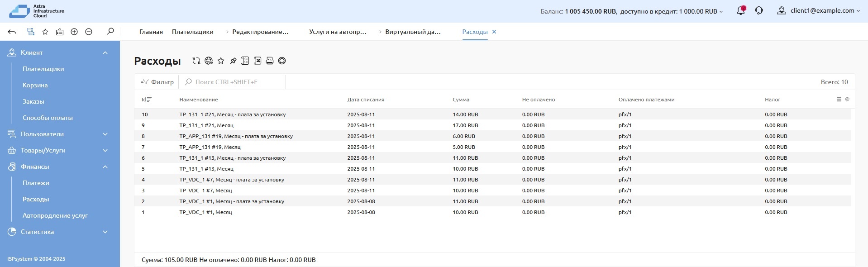
Task: Export list to CSV scroll icon
Action: point(245,61)
